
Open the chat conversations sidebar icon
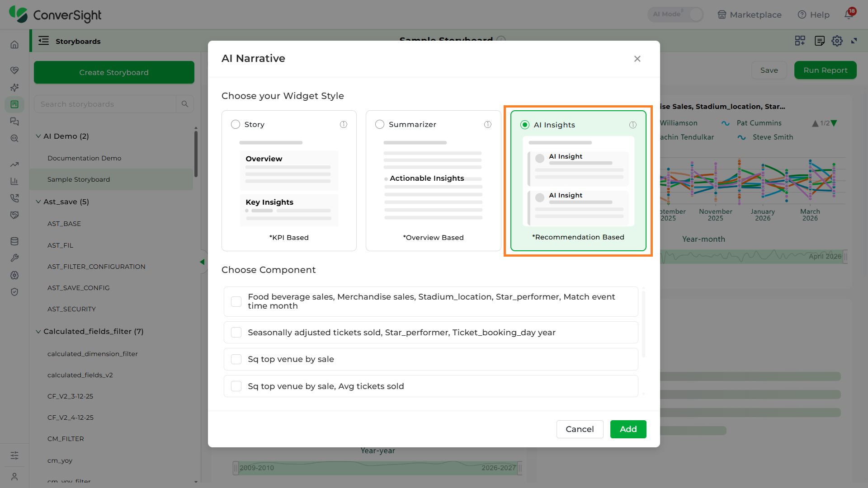pos(14,122)
